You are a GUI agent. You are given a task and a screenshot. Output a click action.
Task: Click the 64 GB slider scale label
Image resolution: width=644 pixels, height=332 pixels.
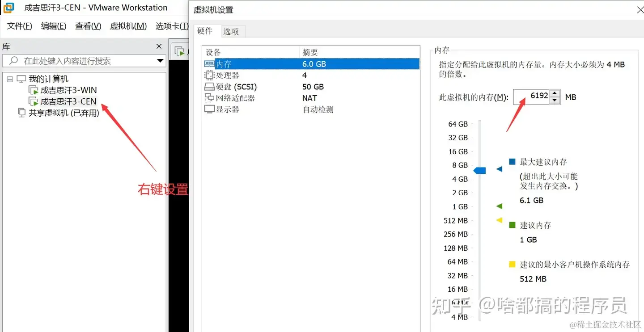(458, 124)
